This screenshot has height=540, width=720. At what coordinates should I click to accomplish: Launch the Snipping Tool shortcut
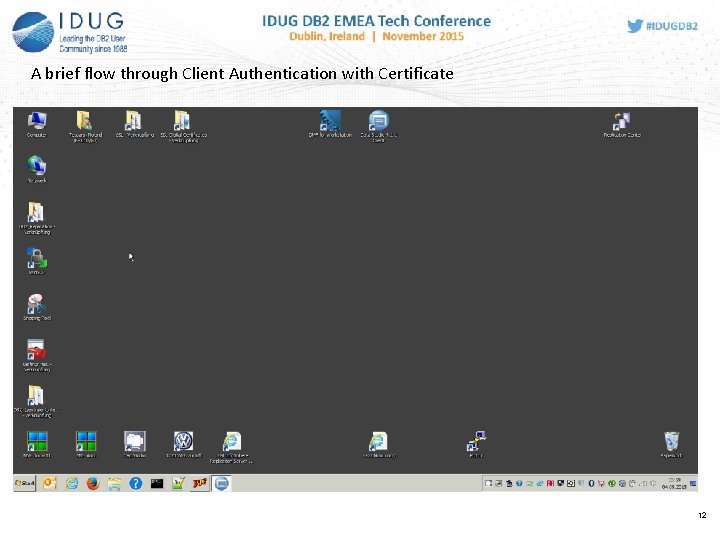point(37,307)
